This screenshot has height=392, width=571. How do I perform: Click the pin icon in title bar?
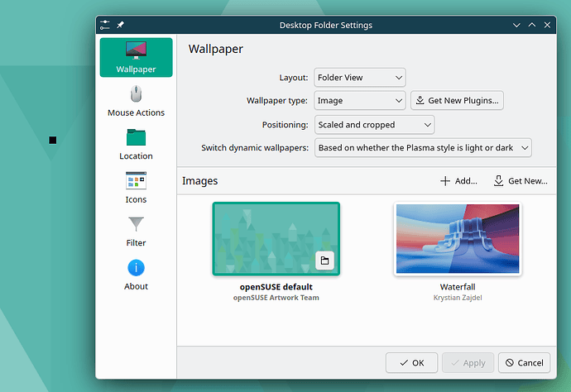click(120, 25)
